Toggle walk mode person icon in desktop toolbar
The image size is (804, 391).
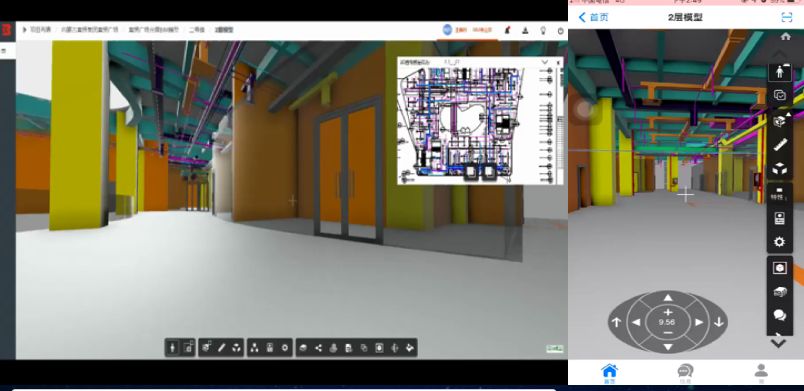173,348
